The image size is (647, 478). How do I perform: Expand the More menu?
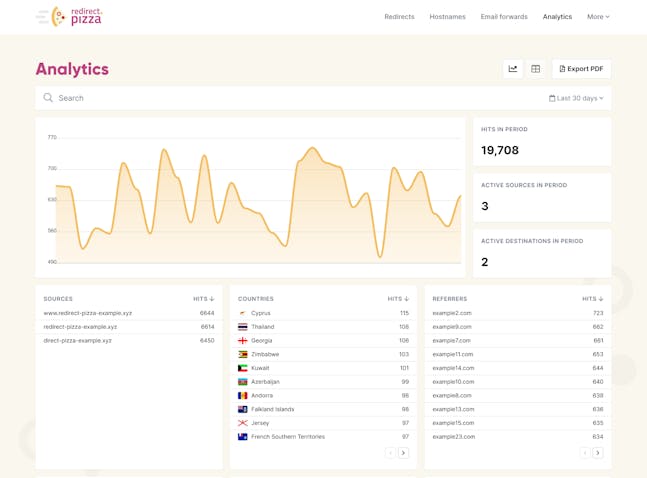[598, 17]
